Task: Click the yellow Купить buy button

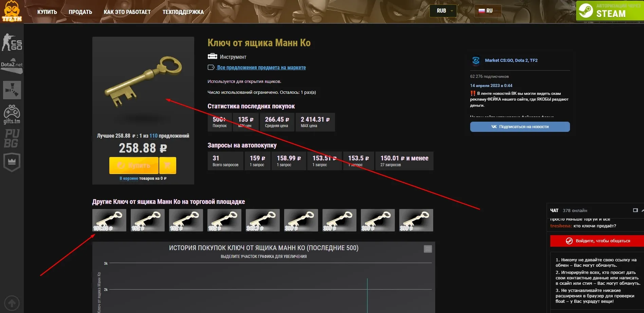Action: [134, 166]
